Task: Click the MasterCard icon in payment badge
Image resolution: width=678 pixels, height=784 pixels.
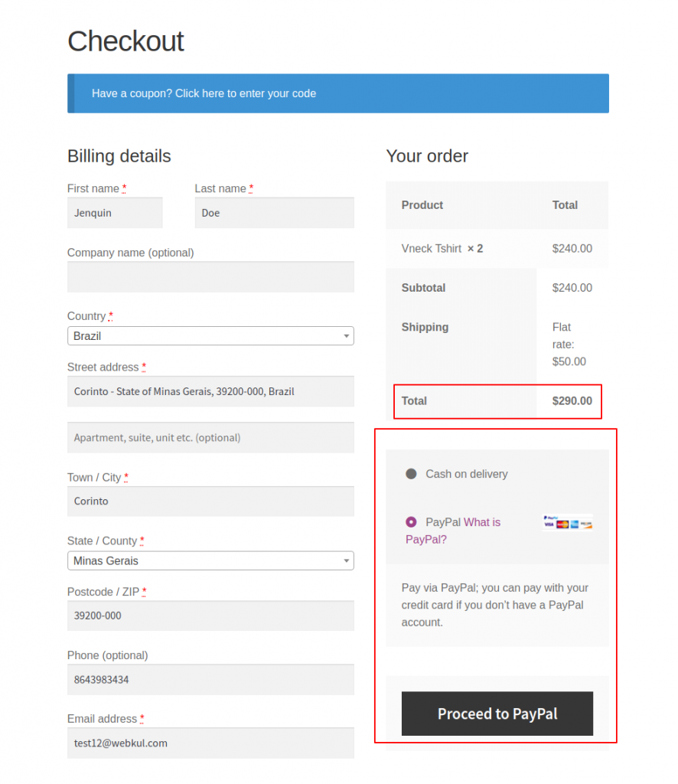Action: point(562,524)
